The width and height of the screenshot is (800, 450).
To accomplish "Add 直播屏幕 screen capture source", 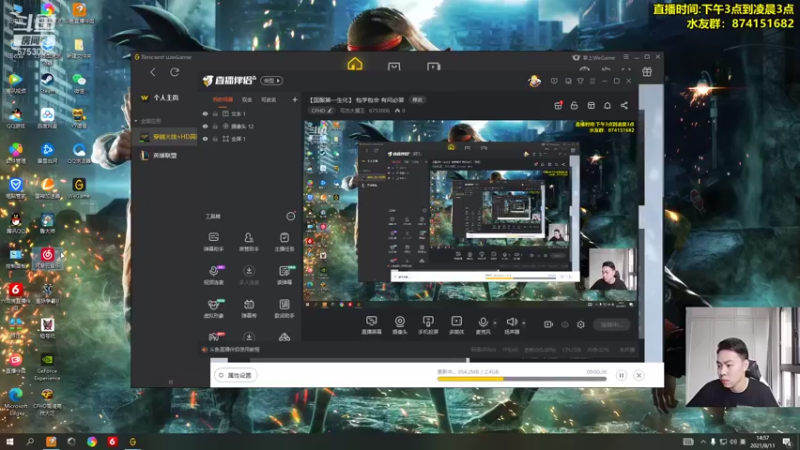I will [371, 324].
